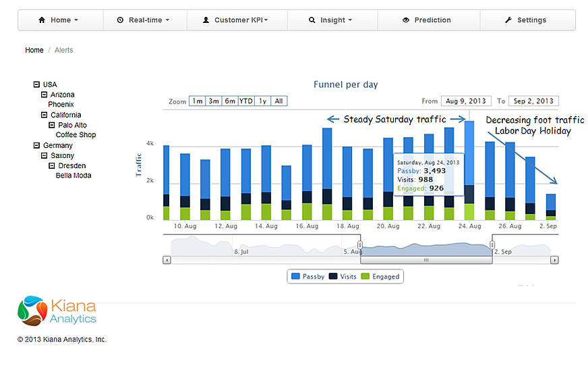588x372 pixels.
Task: Select the YTD zoom option
Action: pyautogui.click(x=246, y=101)
